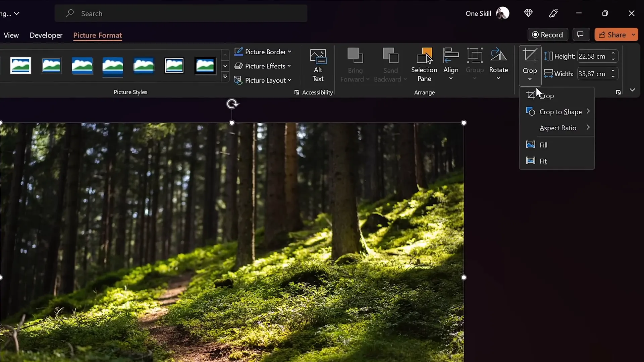644x362 pixels.
Task: Expand the Send Backward dropdown arrow
Action: [405, 79]
